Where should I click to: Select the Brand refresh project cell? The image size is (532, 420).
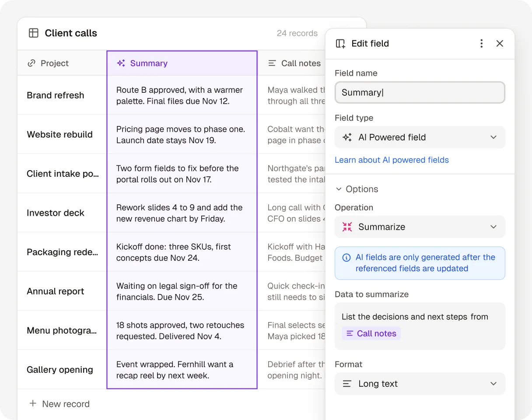(62, 95)
